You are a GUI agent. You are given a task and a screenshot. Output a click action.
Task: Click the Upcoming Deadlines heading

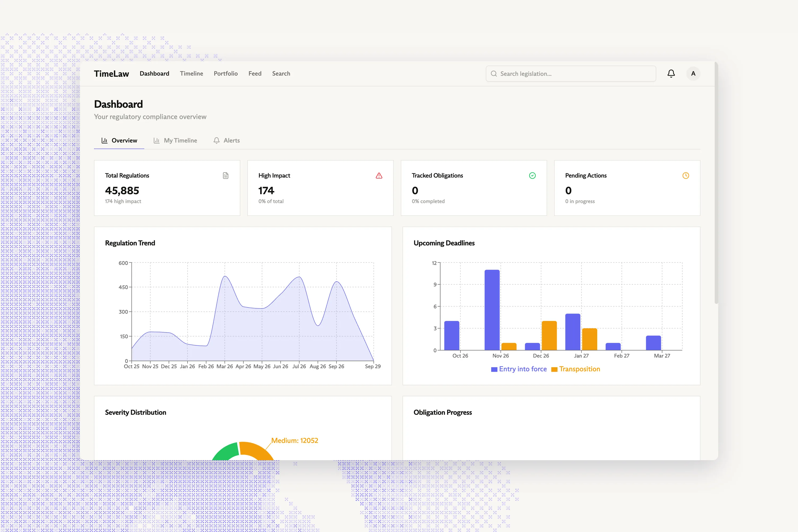pyautogui.click(x=444, y=243)
